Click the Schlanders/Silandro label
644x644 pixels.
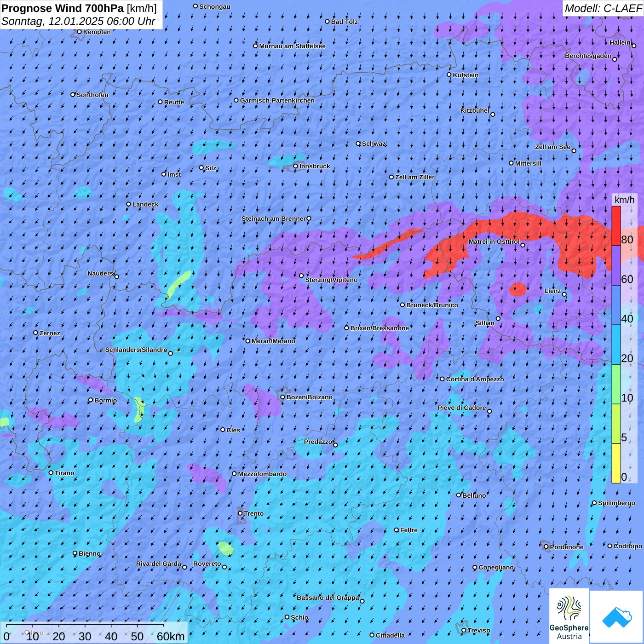point(136,350)
